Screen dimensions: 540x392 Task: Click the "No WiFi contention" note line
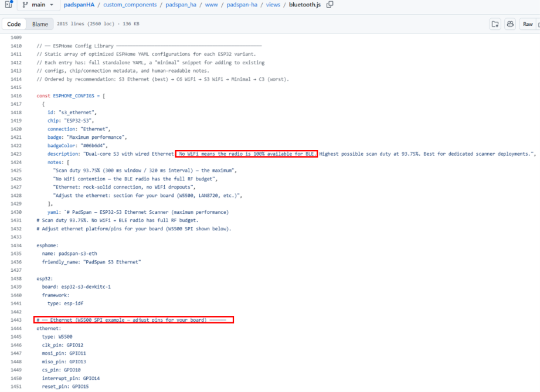coord(135,179)
